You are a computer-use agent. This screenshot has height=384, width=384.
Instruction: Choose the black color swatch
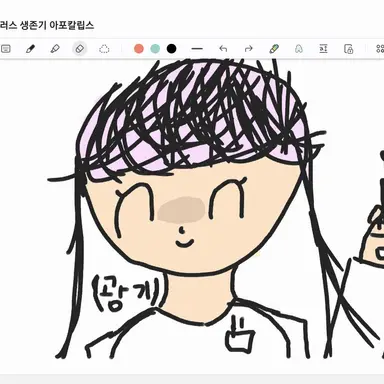[171, 49]
